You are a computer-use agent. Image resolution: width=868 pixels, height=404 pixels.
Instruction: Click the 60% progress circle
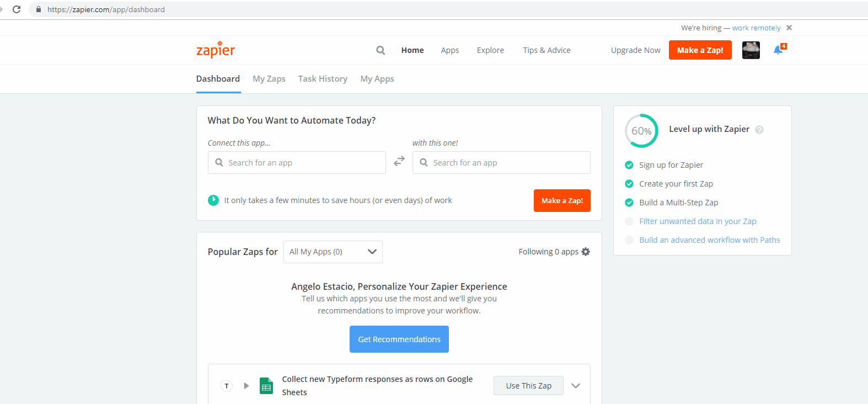click(641, 131)
